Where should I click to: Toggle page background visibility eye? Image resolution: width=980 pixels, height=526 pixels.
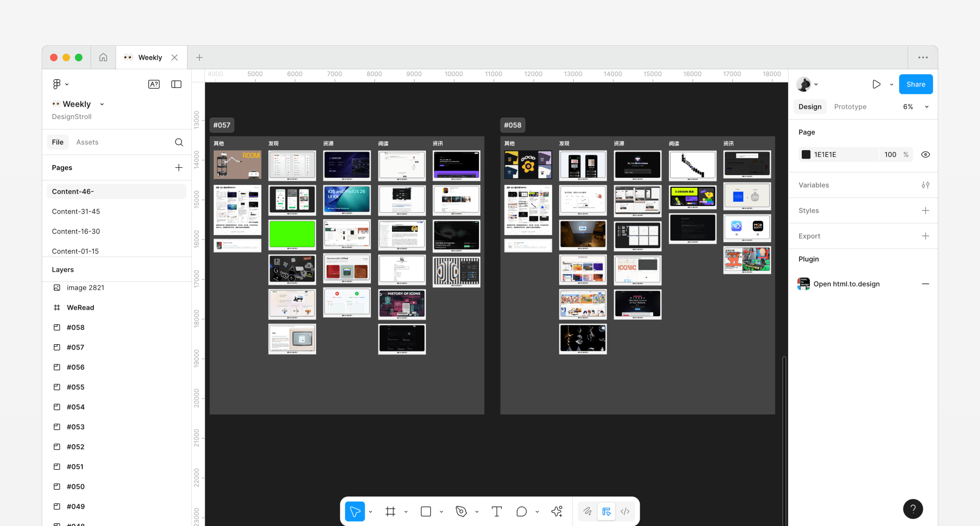click(x=926, y=155)
